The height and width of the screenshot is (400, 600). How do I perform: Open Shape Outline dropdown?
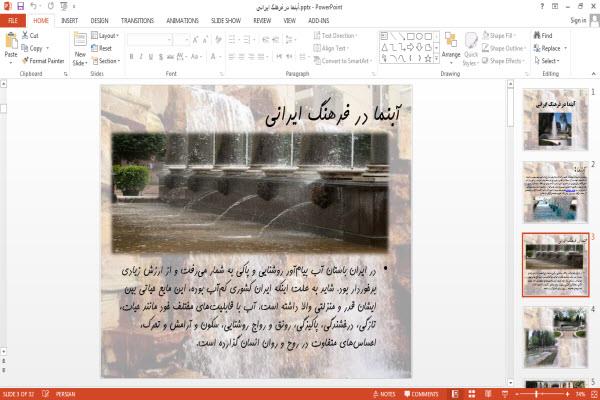(x=504, y=48)
